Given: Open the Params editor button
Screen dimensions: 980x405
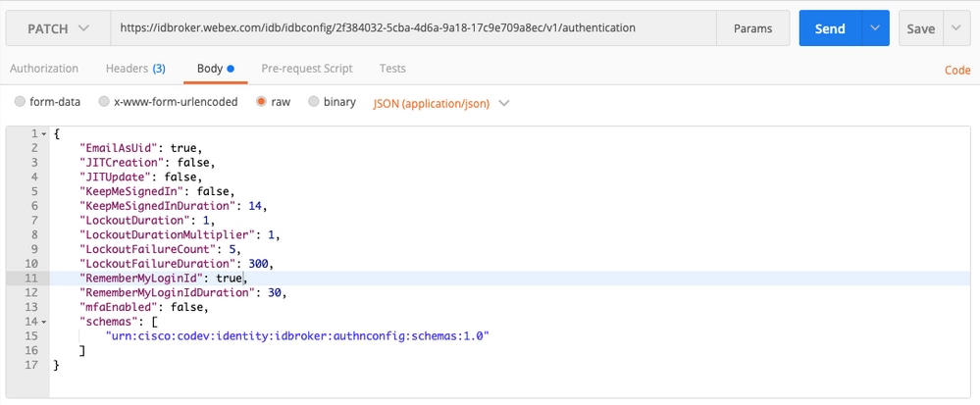Looking at the screenshot, I should pyautogui.click(x=752, y=28).
